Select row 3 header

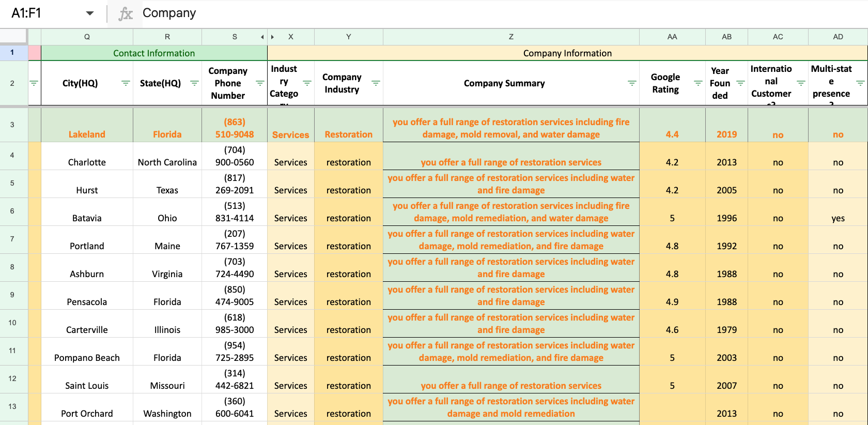click(x=13, y=125)
